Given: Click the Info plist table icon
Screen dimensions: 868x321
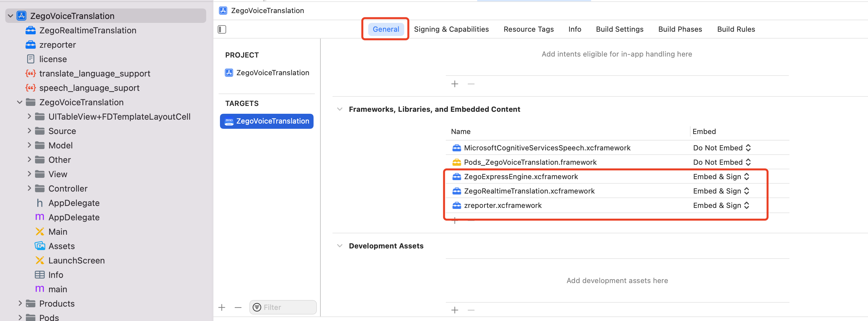Looking at the screenshot, I should click(40, 275).
